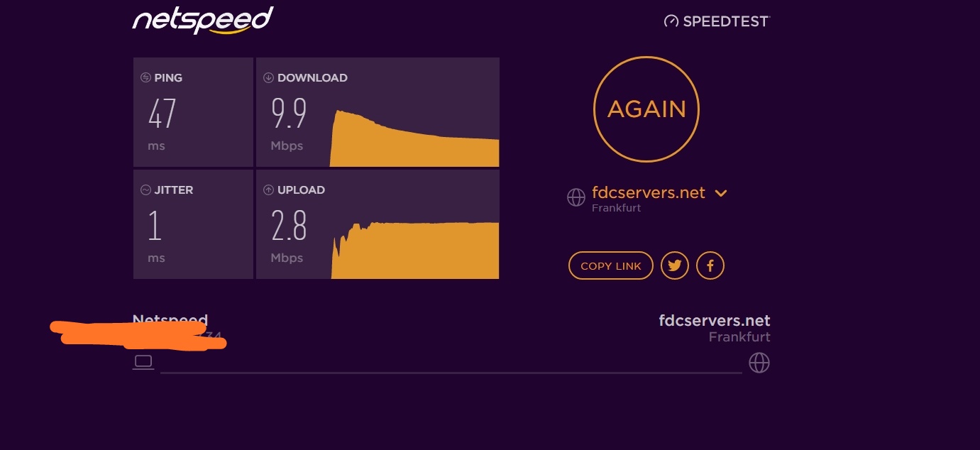
Task: Click the jitter wave icon
Action: [x=145, y=190]
